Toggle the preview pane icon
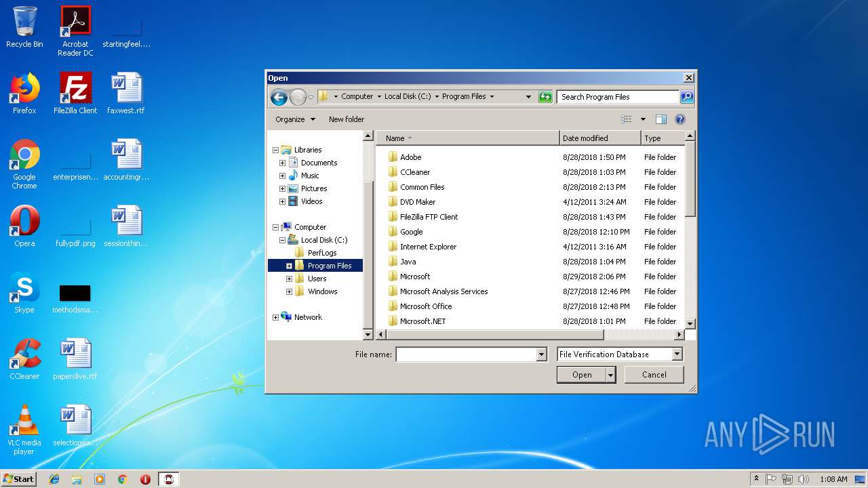This screenshot has width=868, height=488. (661, 119)
